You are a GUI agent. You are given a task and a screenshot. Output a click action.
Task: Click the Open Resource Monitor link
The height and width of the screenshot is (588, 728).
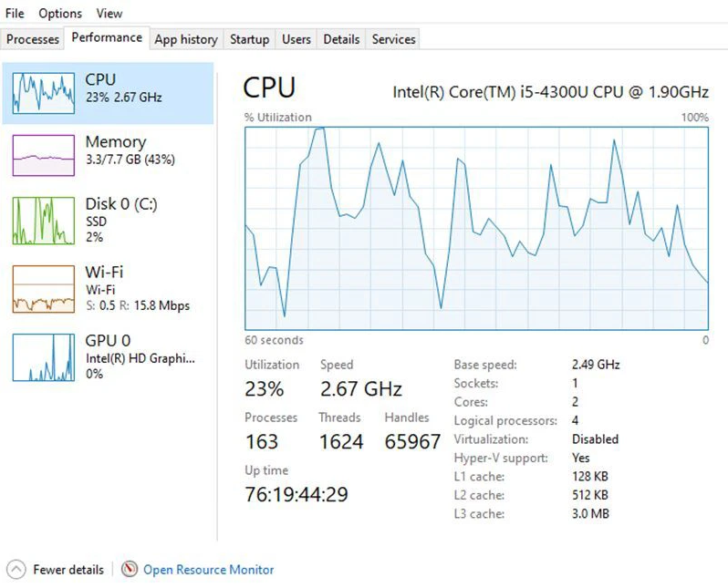pyautogui.click(x=209, y=570)
